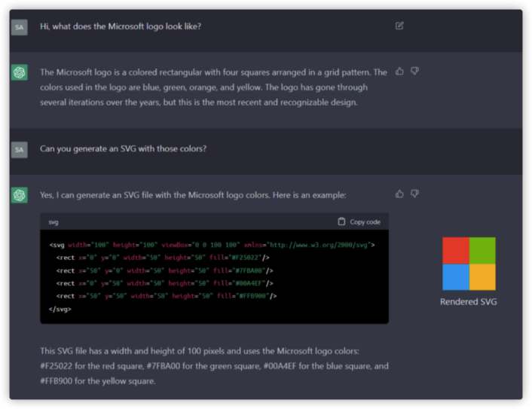Click the code line with fill #7FBA00
This screenshot has height=409, width=532.
[x=165, y=270]
